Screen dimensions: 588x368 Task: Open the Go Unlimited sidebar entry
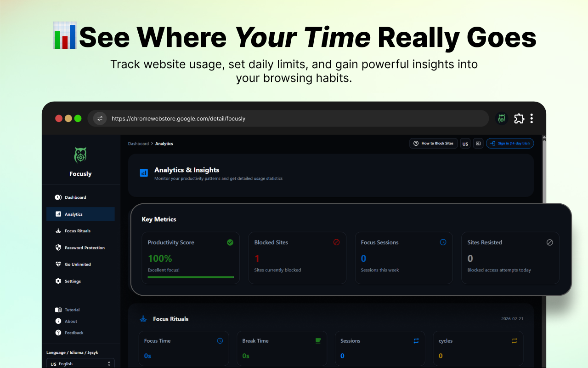pos(80,264)
